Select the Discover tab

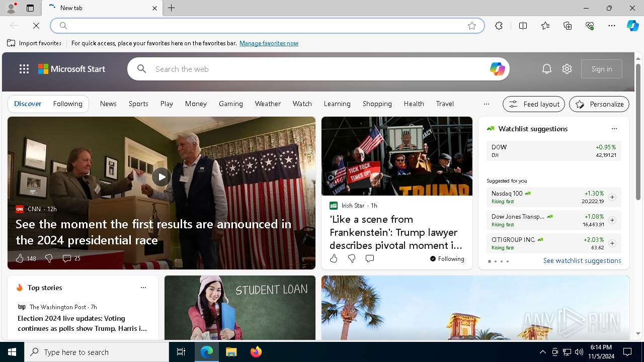(28, 104)
